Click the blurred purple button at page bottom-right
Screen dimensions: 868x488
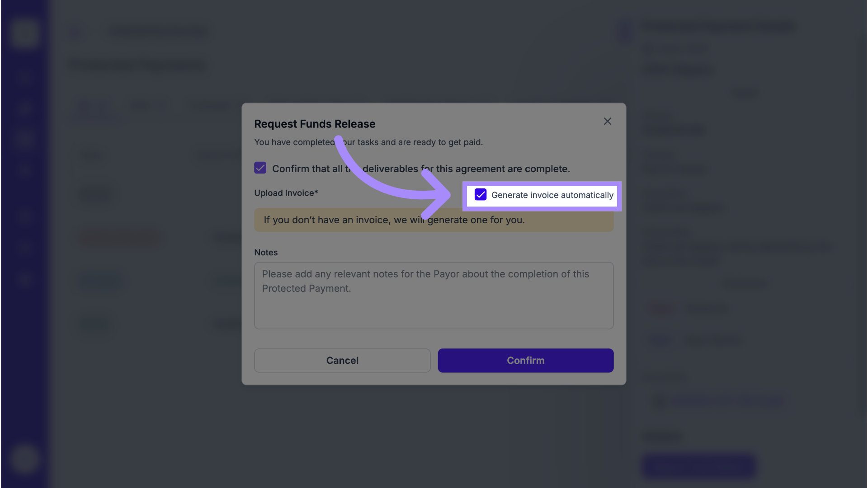[698, 466]
